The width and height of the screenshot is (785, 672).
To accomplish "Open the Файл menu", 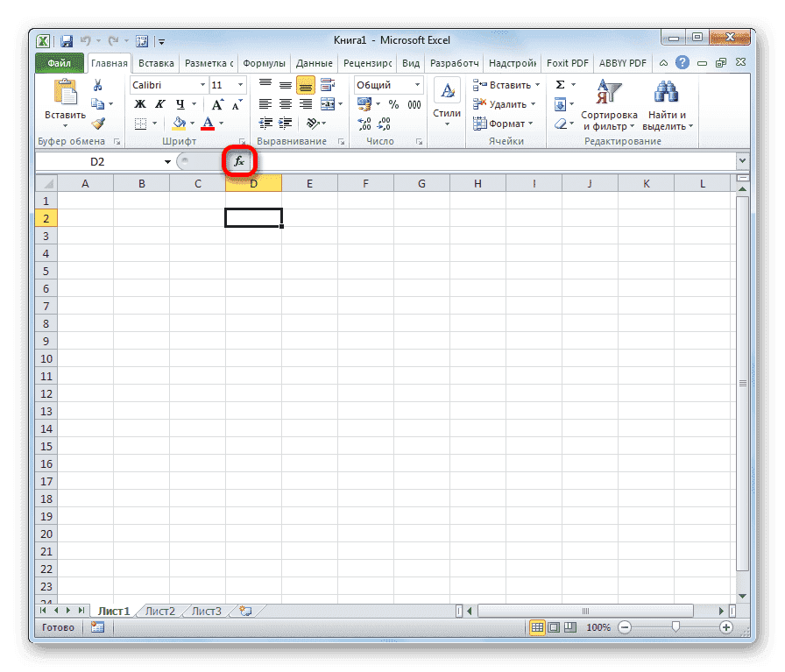I will 59,62.
